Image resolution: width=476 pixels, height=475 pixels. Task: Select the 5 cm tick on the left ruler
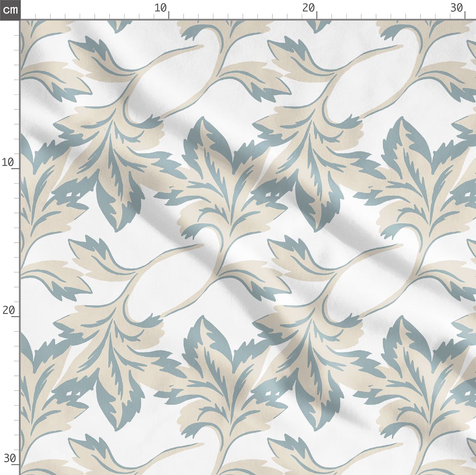point(17,94)
